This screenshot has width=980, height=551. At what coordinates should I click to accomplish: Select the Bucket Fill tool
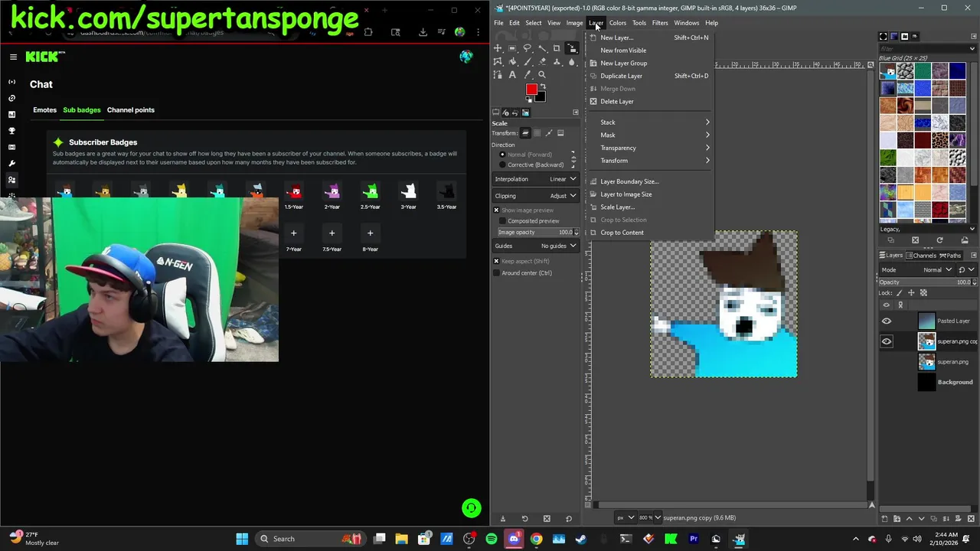pyautogui.click(x=512, y=61)
